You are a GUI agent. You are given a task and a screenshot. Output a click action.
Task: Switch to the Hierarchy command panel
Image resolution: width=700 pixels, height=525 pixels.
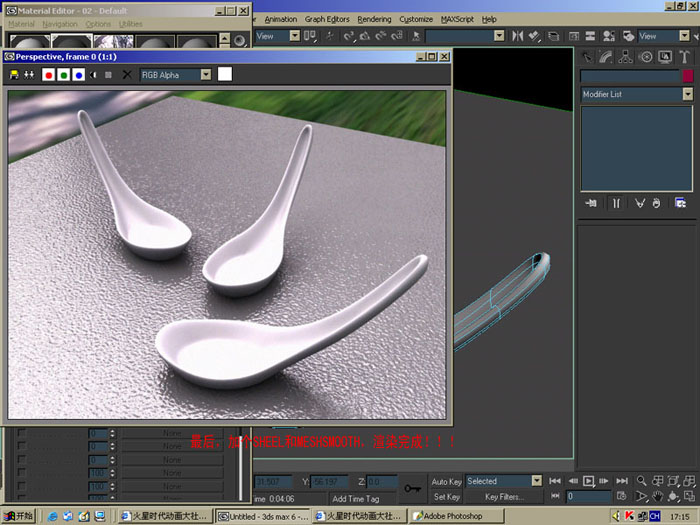[625, 57]
